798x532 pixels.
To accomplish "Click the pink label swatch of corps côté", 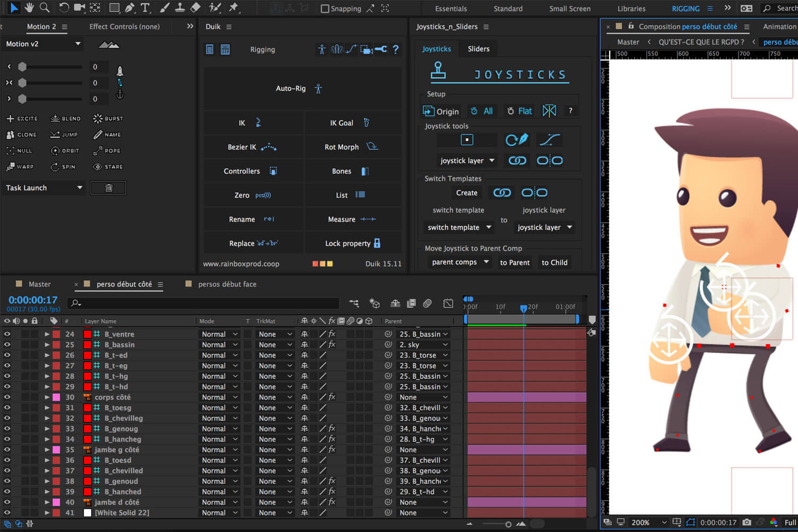I will [56, 397].
